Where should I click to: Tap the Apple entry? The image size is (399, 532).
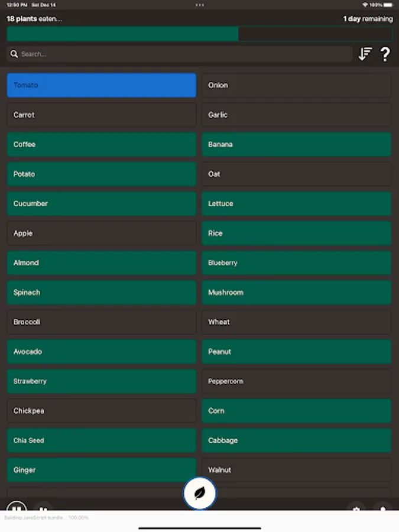coord(101,233)
